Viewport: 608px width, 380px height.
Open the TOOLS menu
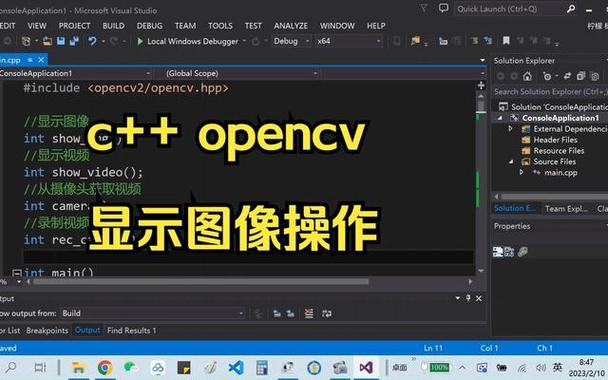click(x=220, y=26)
